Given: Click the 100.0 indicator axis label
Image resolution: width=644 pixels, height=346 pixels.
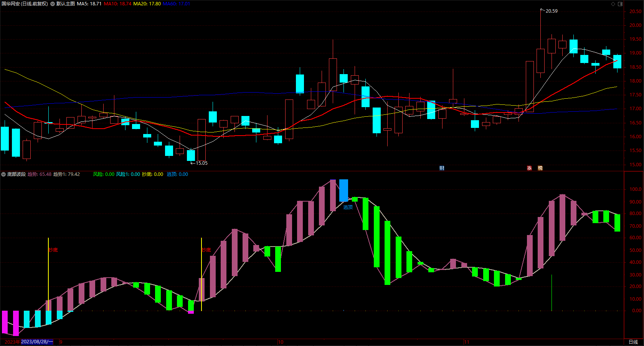Looking at the screenshot, I should (x=635, y=189).
